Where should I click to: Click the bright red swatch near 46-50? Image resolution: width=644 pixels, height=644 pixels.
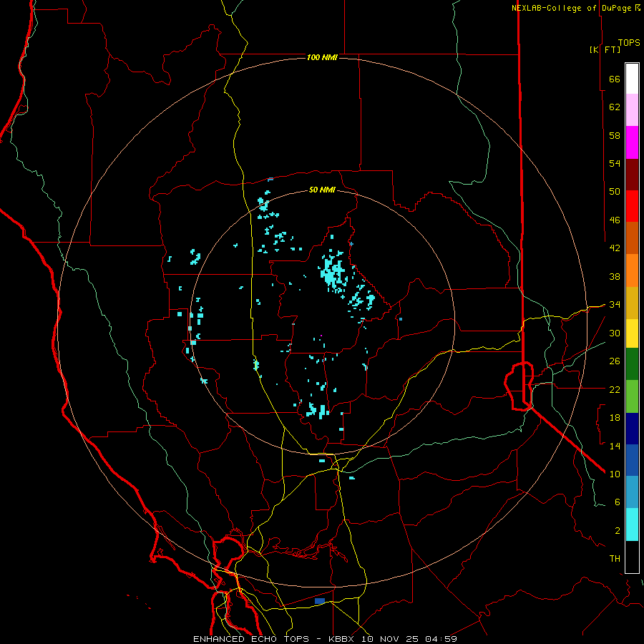(x=632, y=206)
